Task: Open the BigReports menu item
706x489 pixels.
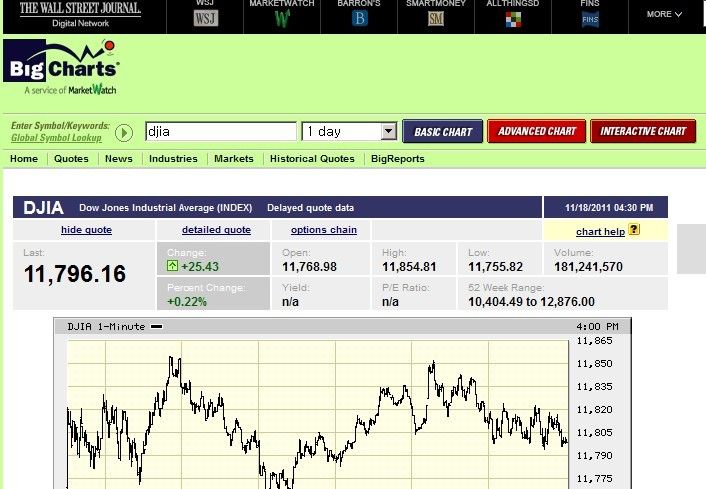Action: (398, 158)
